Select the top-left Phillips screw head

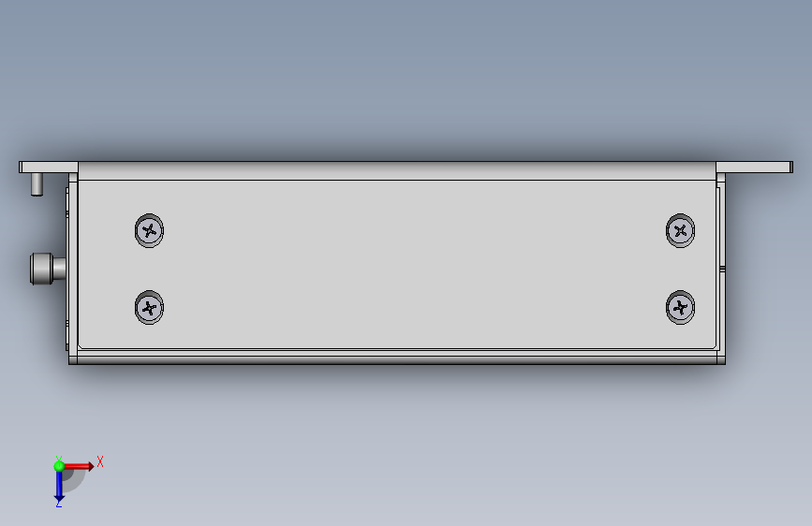coord(149,230)
